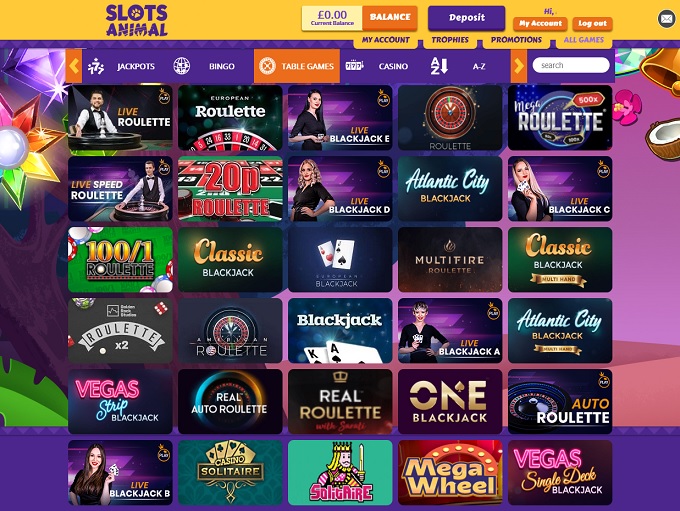Click the Log out button

592,23
